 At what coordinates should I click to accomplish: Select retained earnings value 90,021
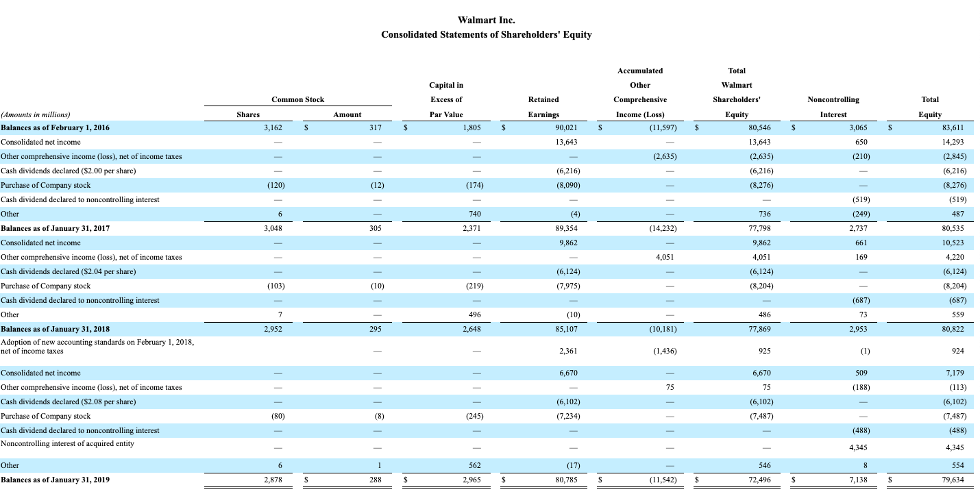[566, 127]
